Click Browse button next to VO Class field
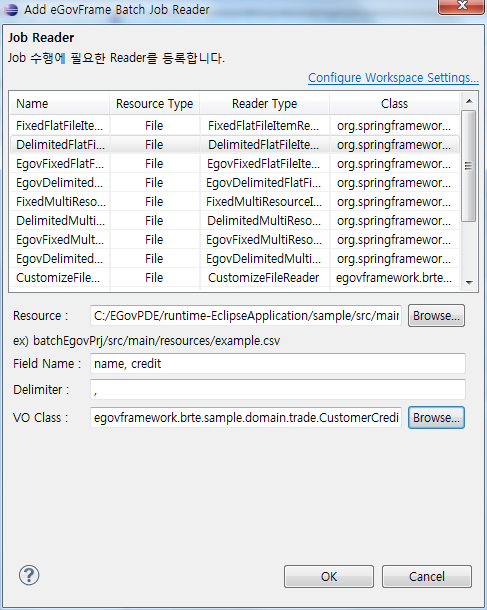 [436, 417]
